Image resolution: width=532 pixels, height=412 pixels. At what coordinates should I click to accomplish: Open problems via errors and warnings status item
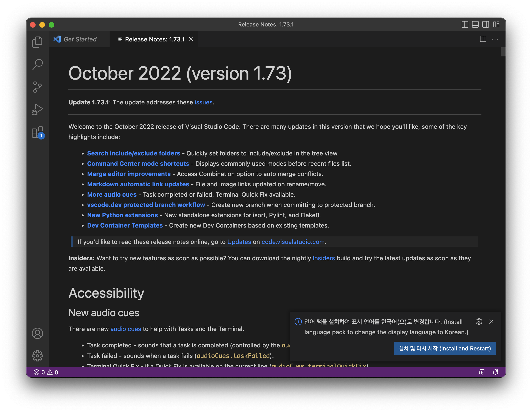tap(46, 372)
